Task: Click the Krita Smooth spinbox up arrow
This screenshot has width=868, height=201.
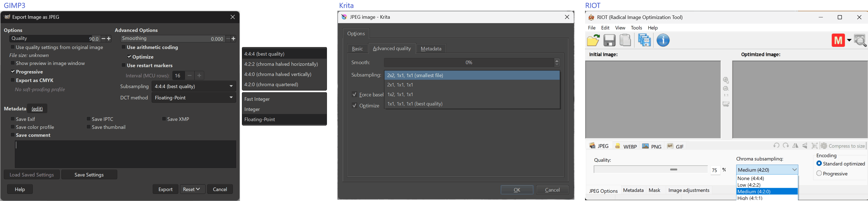Action: coord(557,61)
